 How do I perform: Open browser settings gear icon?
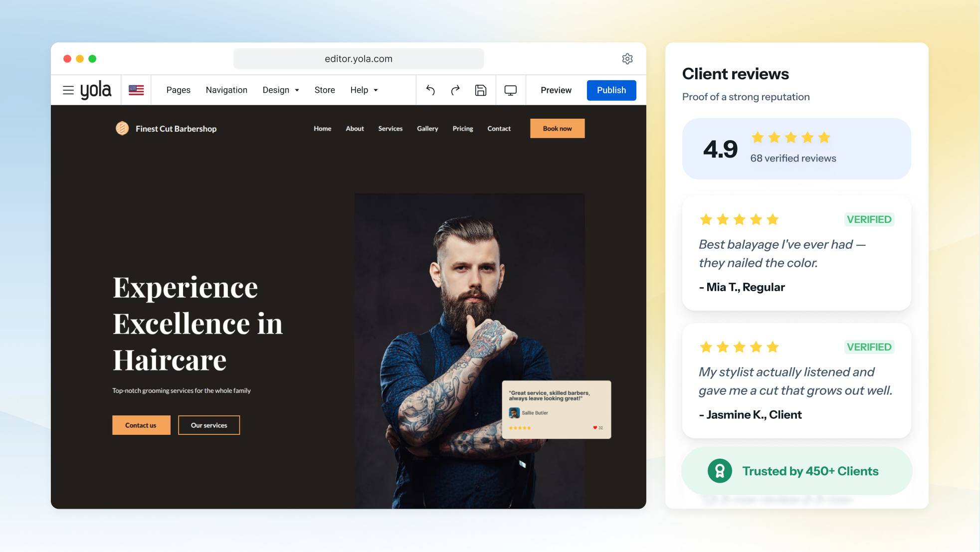627,59
